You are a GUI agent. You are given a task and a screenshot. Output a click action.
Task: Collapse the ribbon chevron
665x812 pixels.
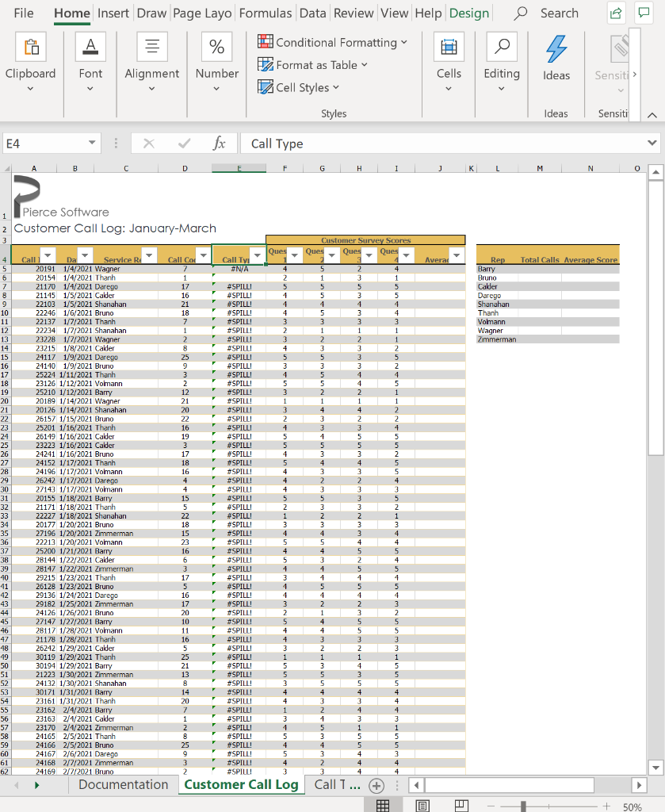click(x=652, y=115)
